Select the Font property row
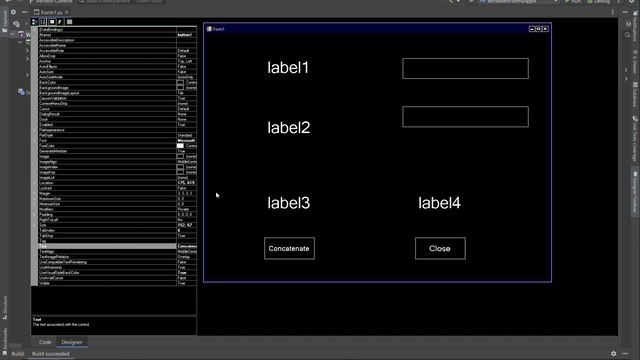This screenshot has width=640, height=360. click(117, 140)
